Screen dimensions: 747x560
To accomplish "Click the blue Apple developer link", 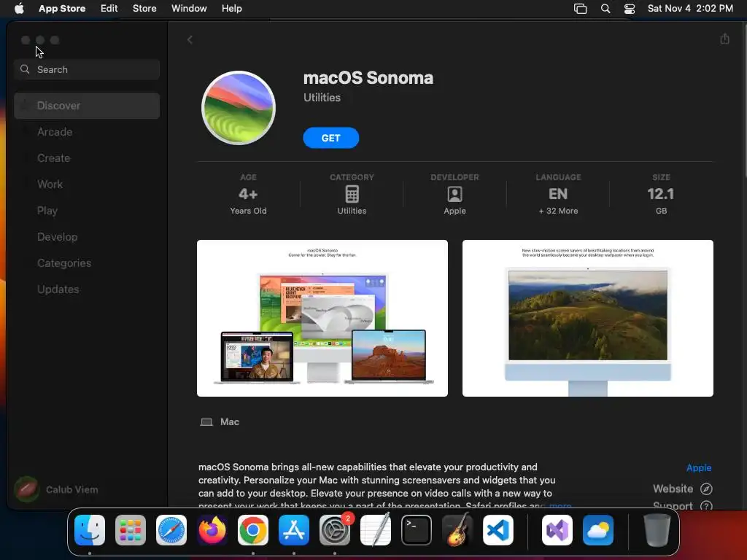I will [x=698, y=467].
